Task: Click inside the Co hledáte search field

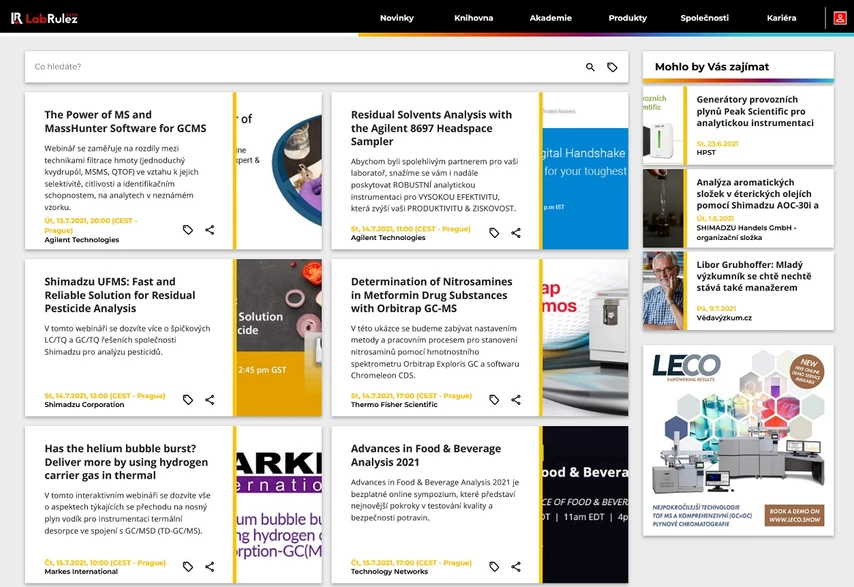Action: [200, 66]
